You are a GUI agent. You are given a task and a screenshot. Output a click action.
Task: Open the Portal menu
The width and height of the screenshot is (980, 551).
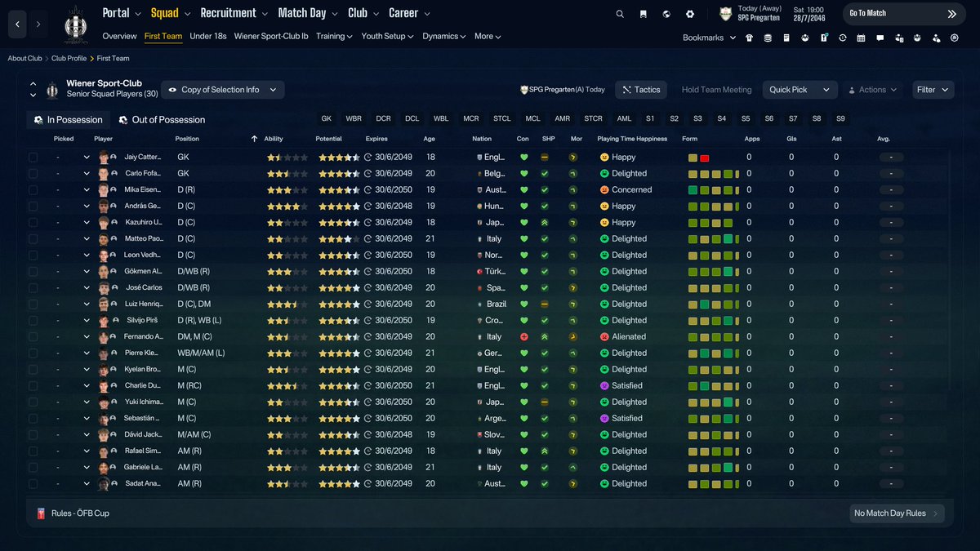tap(122, 13)
